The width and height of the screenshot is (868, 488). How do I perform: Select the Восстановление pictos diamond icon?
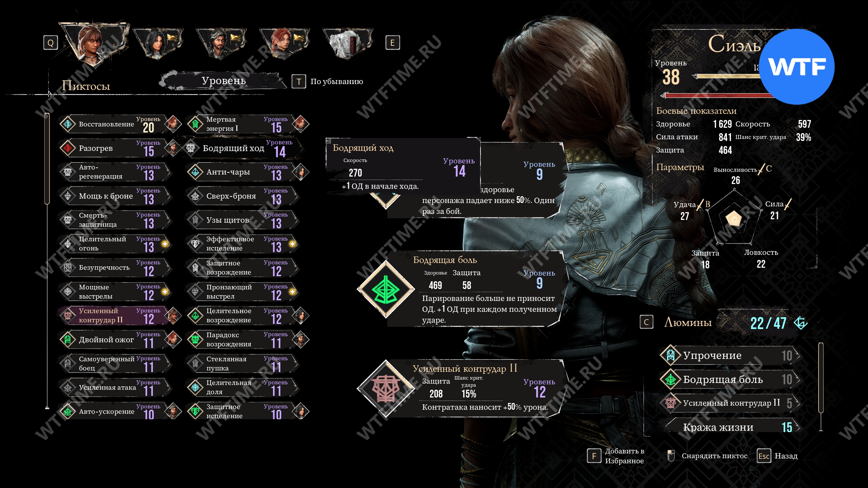(68, 124)
